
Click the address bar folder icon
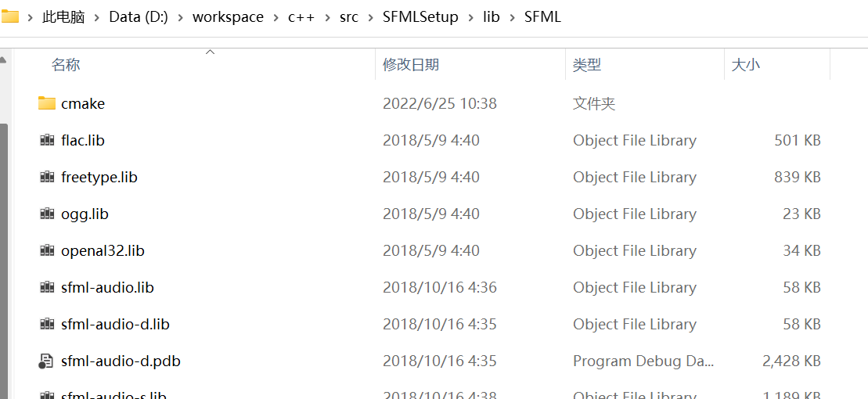[9, 16]
